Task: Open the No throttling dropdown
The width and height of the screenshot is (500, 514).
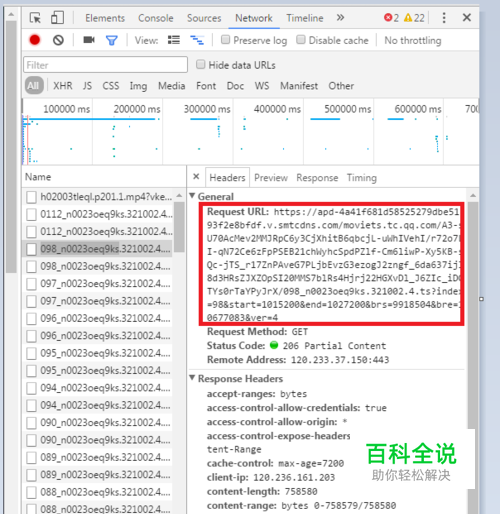Action: [x=413, y=40]
